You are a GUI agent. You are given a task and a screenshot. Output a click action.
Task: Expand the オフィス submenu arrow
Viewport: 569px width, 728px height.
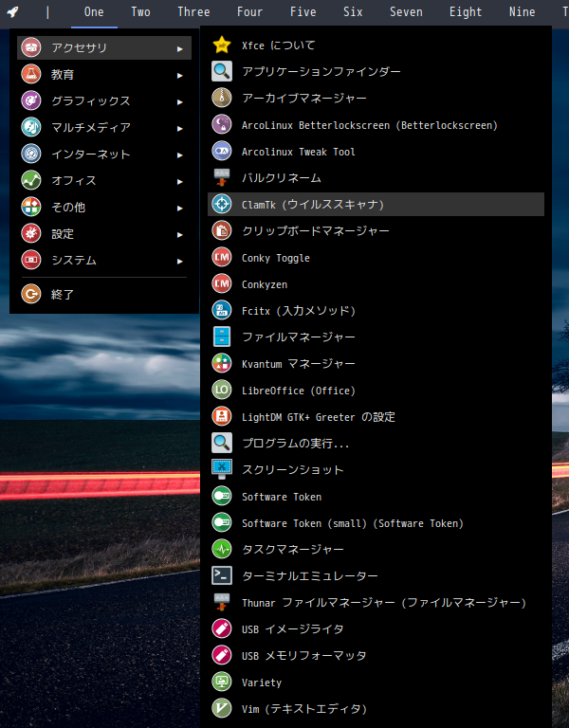180,182
